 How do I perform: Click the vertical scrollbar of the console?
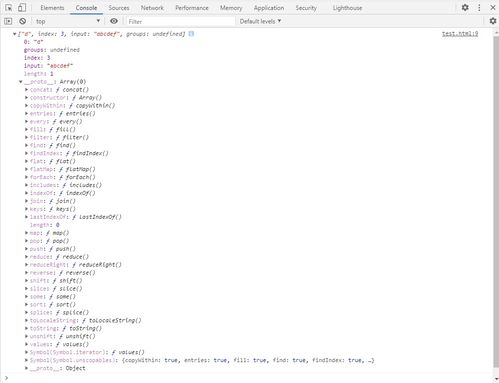[x=496, y=200]
